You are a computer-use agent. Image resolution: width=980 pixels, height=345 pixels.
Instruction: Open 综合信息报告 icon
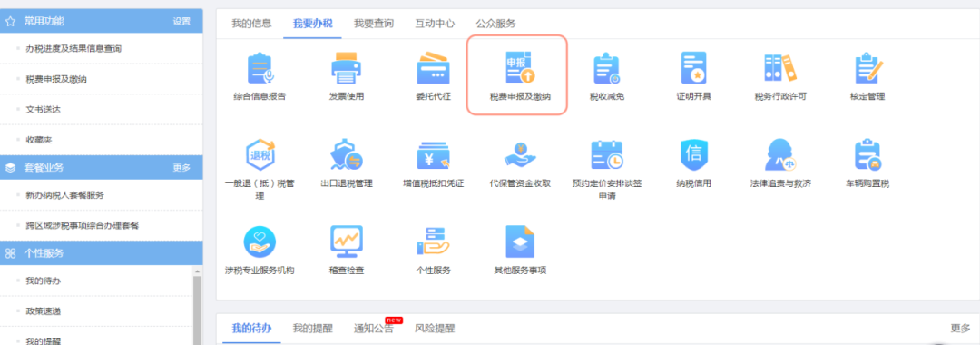260,69
